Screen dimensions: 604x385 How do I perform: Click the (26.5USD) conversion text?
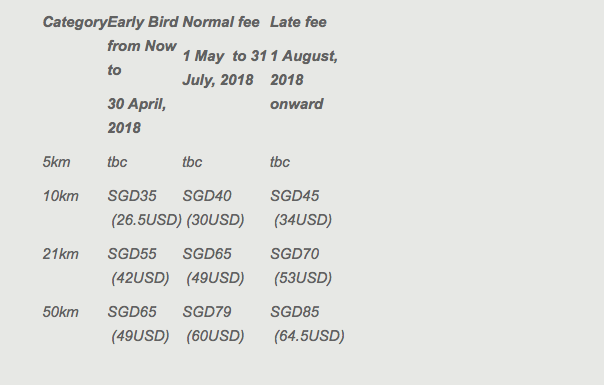coord(146,220)
